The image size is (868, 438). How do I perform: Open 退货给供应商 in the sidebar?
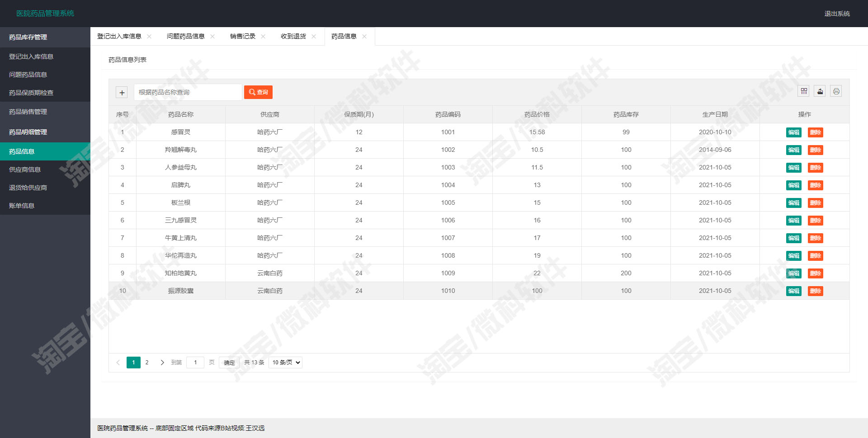[45, 188]
